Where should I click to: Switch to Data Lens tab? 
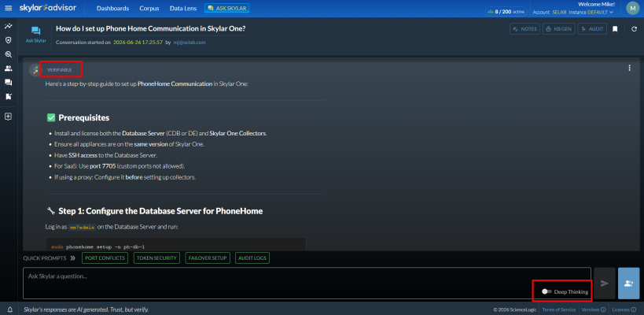pyautogui.click(x=183, y=8)
